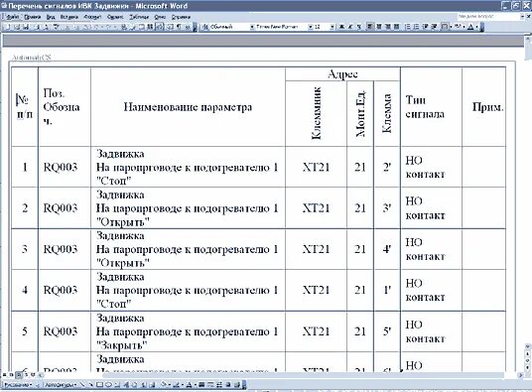Print the document from the standard toolbar
Image resolution: width=532 pixels, height=392 pixels.
[38, 27]
